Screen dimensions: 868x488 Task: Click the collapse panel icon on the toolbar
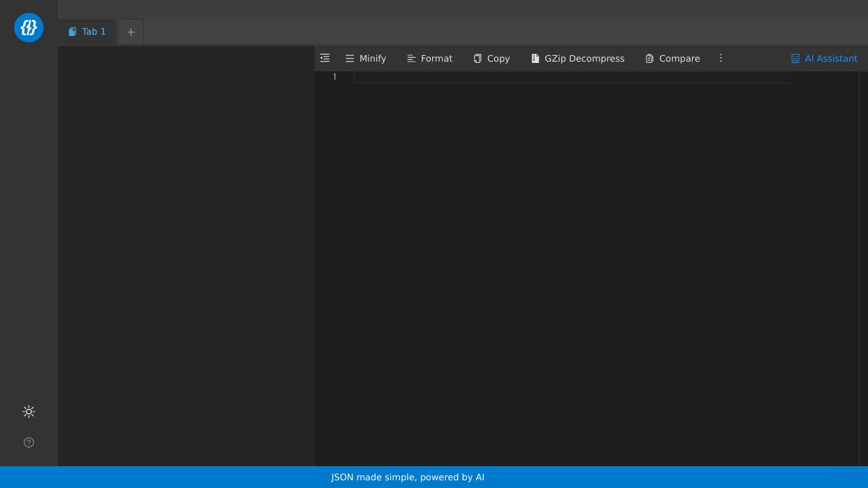click(x=325, y=58)
